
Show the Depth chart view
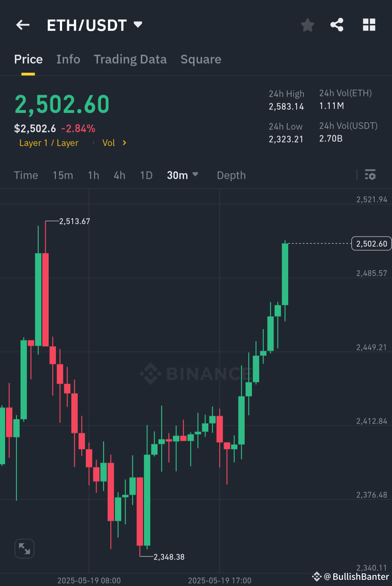tap(231, 175)
